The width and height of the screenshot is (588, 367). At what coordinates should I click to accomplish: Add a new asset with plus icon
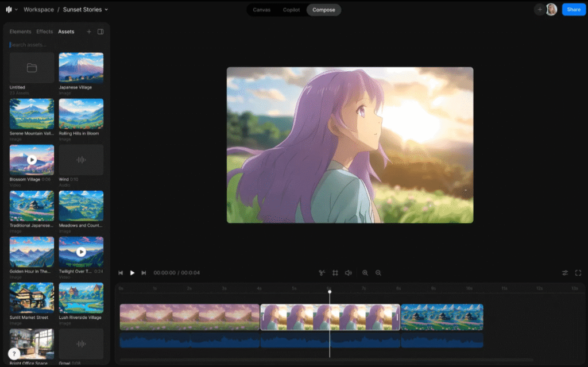[x=89, y=32]
